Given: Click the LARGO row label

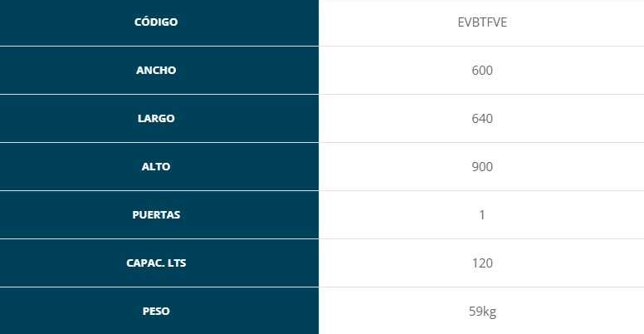Looking at the screenshot, I should tap(156, 119).
